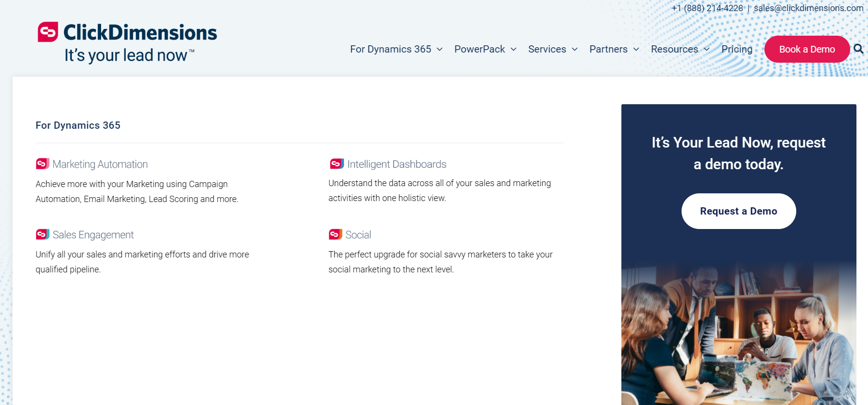Open the search magnifier icon
Viewport: 868px width, 405px height.
point(858,49)
